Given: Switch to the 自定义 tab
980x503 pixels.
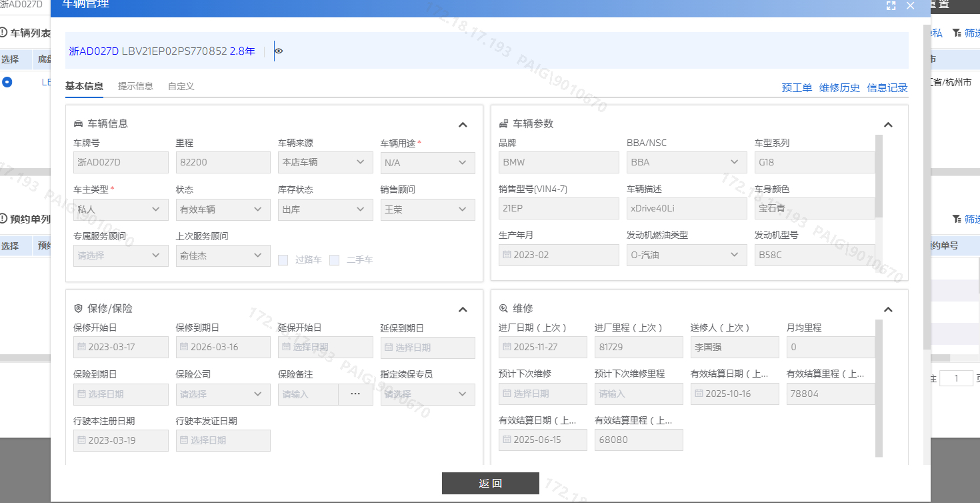Looking at the screenshot, I should pyautogui.click(x=181, y=86).
